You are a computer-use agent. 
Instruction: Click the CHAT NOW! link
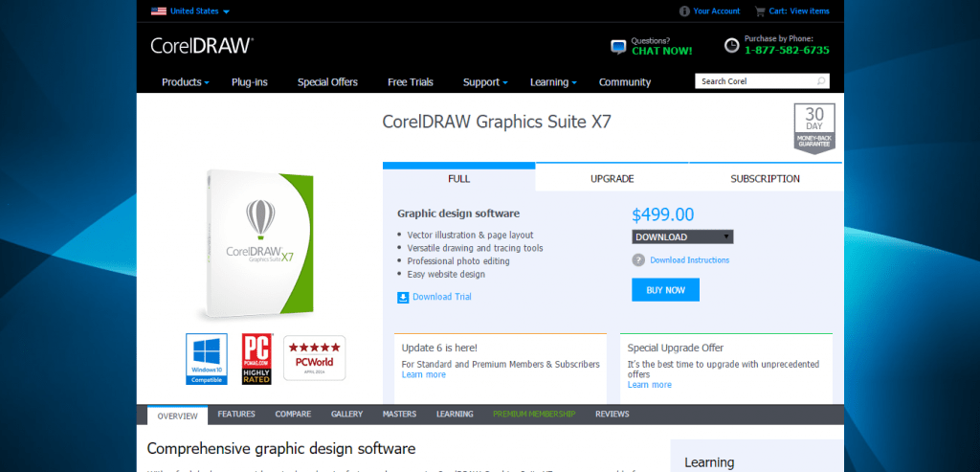[x=662, y=52]
